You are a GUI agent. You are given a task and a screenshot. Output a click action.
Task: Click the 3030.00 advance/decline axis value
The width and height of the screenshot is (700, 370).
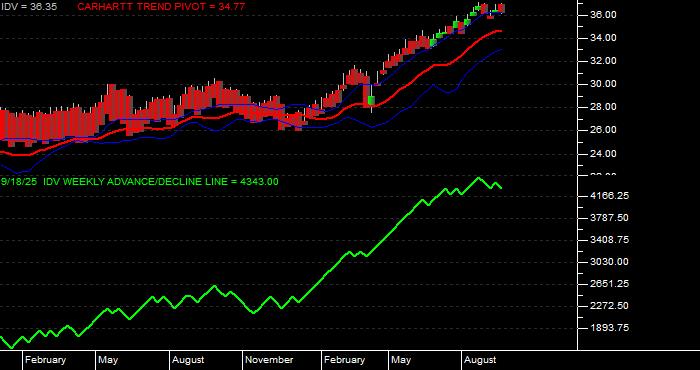[609, 262]
